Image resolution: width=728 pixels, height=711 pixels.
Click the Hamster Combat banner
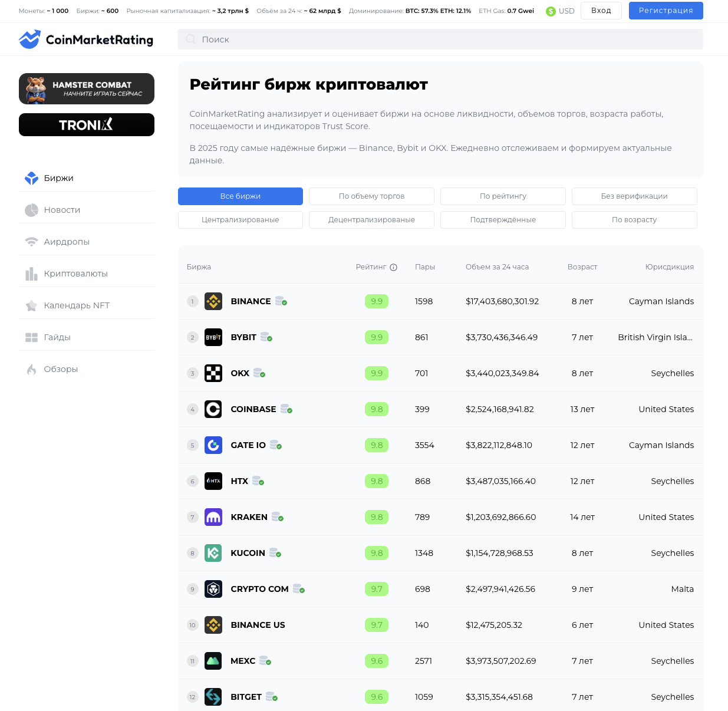pyautogui.click(x=87, y=88)
